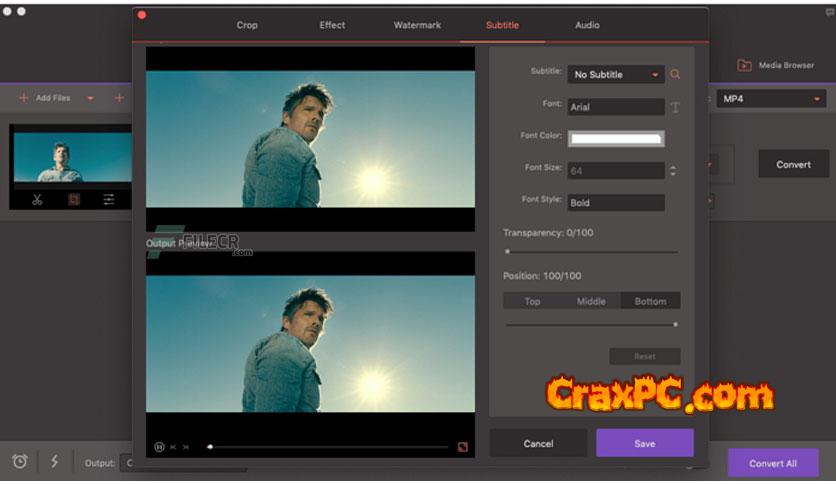Click the crop icon under video thumbnail
The height and width of the screenshot is (484, 836).
pos(73,199)
